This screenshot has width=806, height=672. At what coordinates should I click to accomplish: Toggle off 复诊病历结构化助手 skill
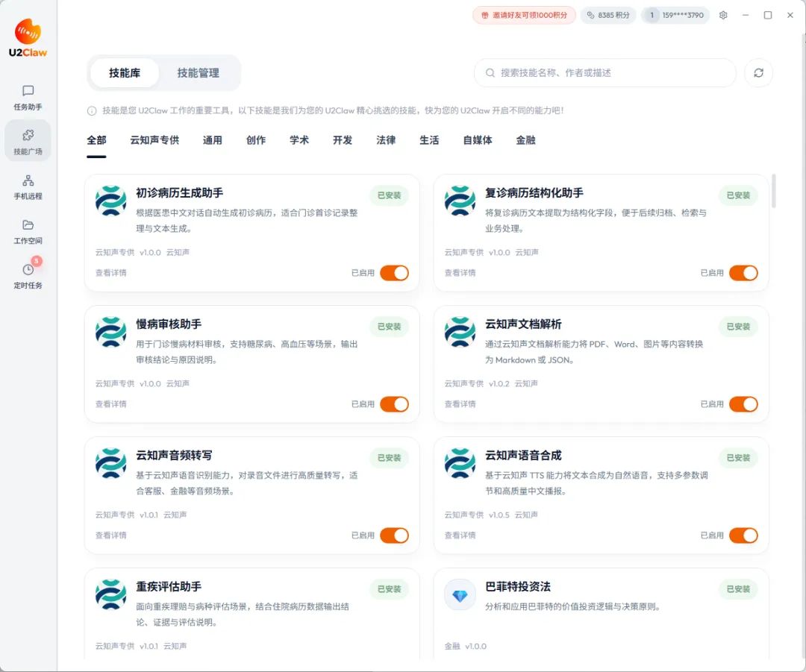coord(743,273)
